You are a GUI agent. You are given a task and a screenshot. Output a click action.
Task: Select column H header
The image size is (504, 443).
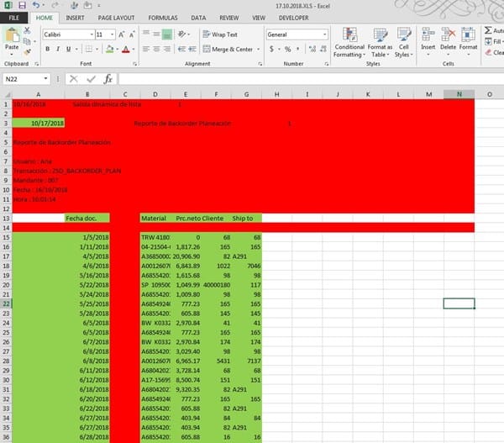(276, 94)
